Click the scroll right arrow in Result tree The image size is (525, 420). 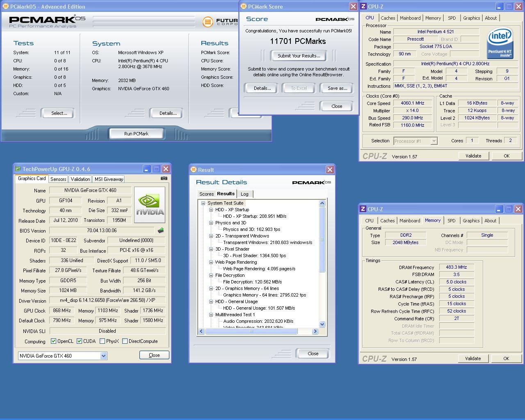click(x=315, y=331)
